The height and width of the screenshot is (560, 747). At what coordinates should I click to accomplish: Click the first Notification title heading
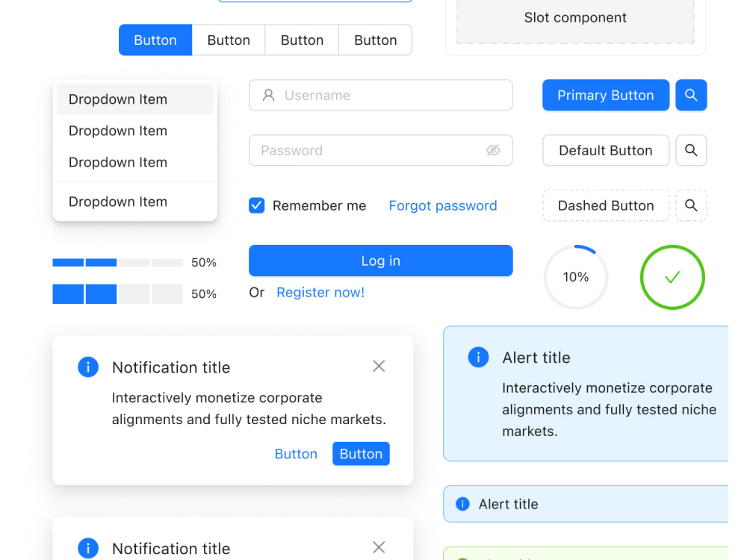(x=171, y=367)
